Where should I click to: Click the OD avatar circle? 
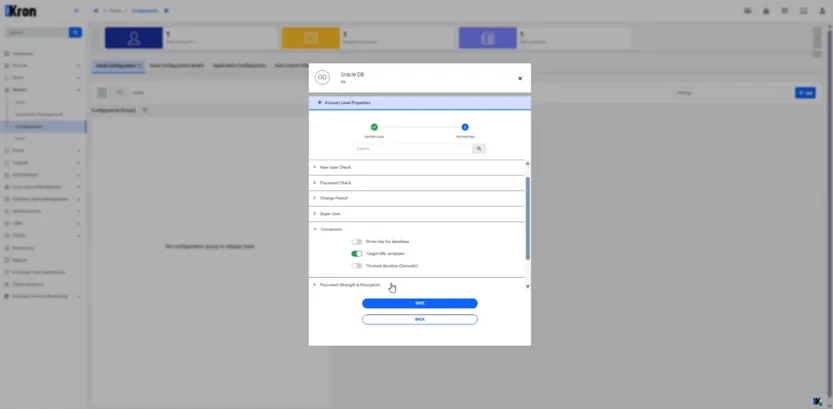point(322,78)
